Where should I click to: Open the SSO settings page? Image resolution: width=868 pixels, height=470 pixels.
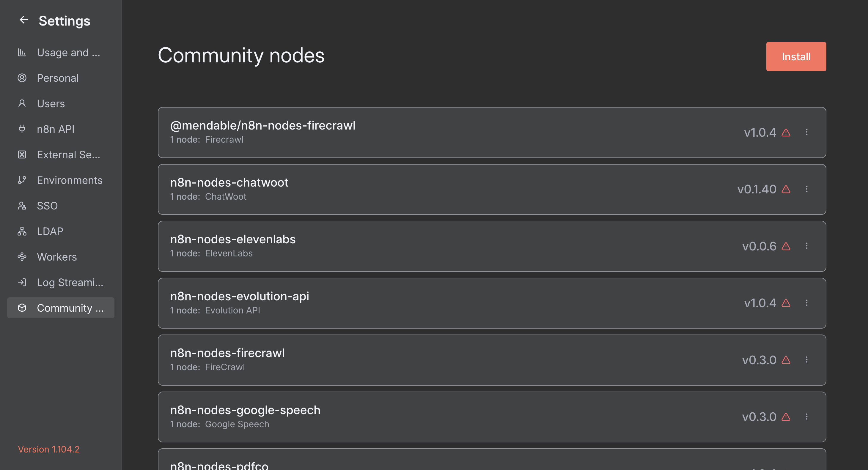47,206
